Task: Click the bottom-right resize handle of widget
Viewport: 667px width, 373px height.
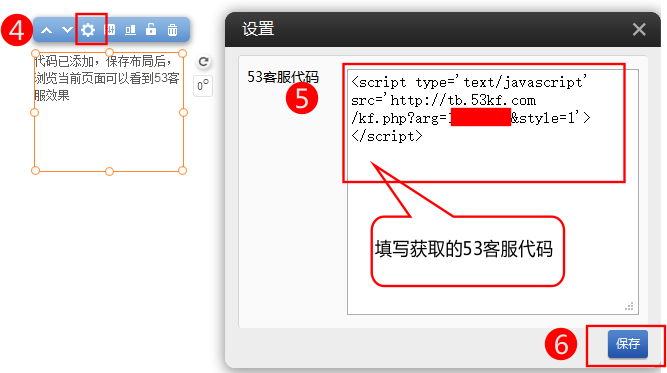Action: pos(182,171)
